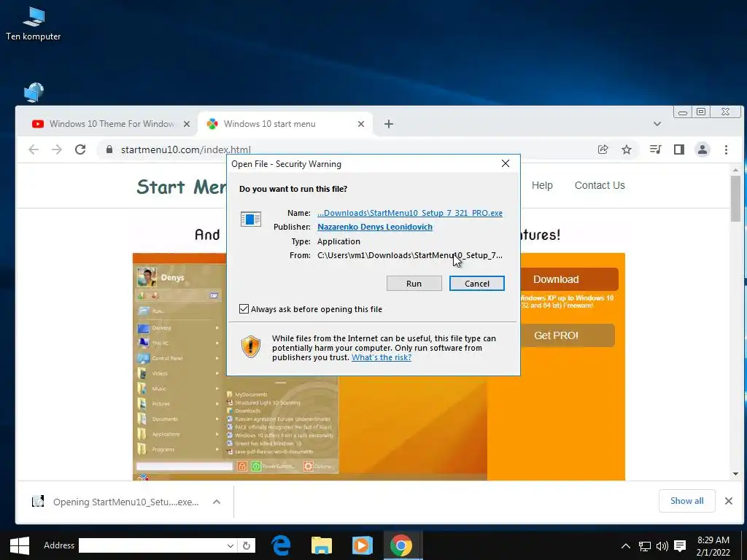This screenshot has width=747, height=560.
Task: Click the Chrome address bar URL
Action: tap(186, 149)
